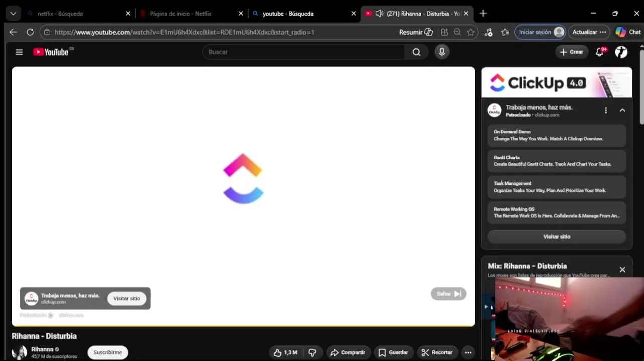Viewport: 644px width, 361px height.
Task: Click the Crear button
Action: 572,52
